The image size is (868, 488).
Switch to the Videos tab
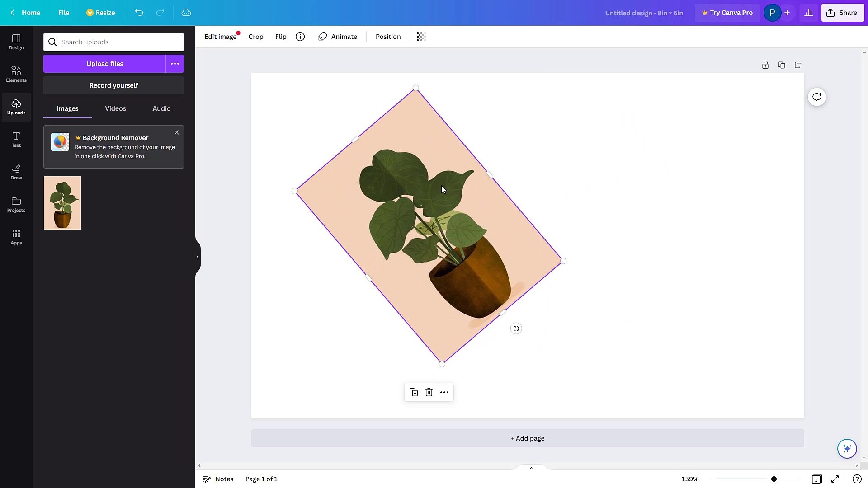pyautogui.click(x=115, y=108)
